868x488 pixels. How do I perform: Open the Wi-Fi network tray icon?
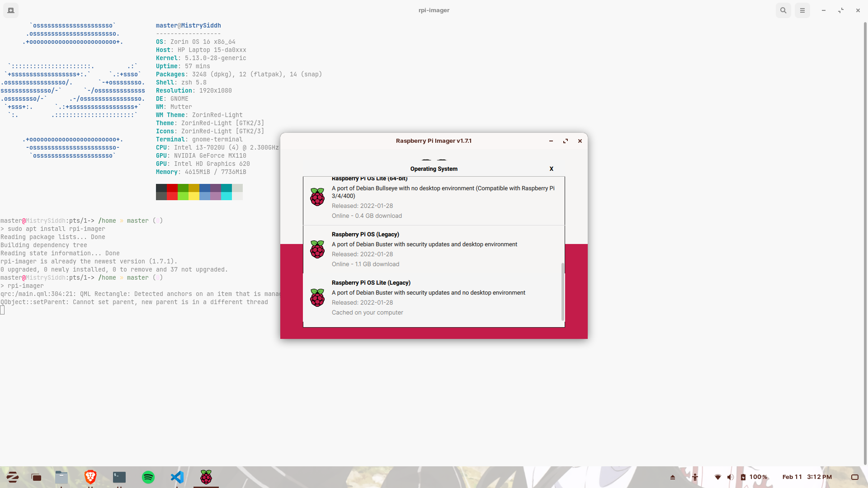(718, 477)
